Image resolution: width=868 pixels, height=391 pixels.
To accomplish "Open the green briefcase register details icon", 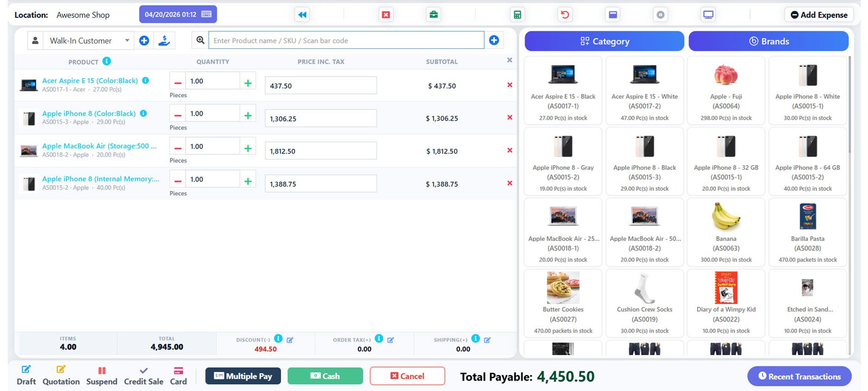I will 433,15.
